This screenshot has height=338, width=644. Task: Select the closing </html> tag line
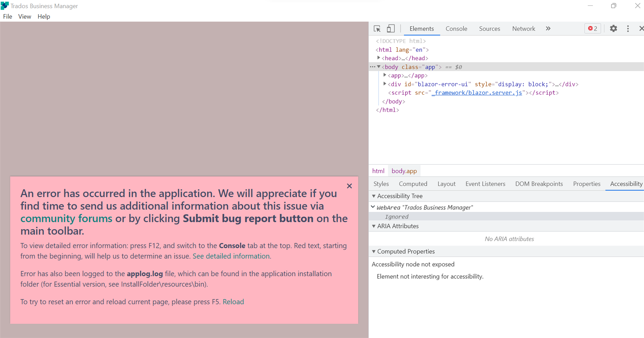[387, 110]
